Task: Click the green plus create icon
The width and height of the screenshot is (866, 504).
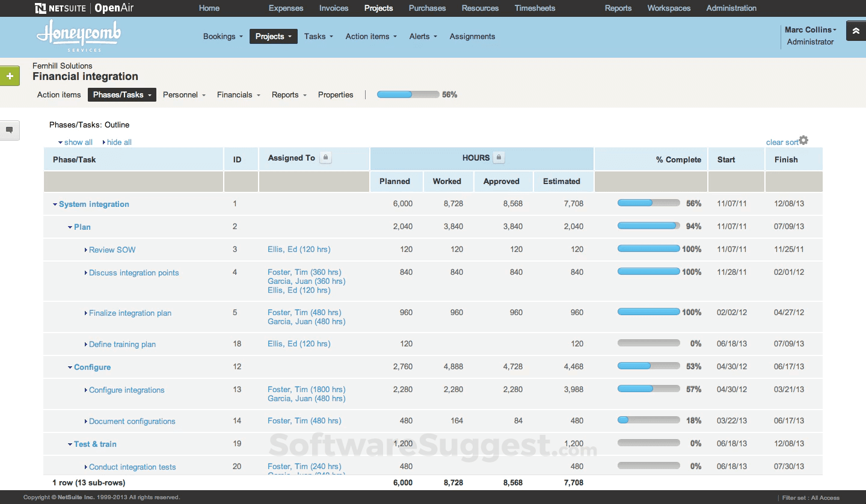Action: (x=9, y=76)
